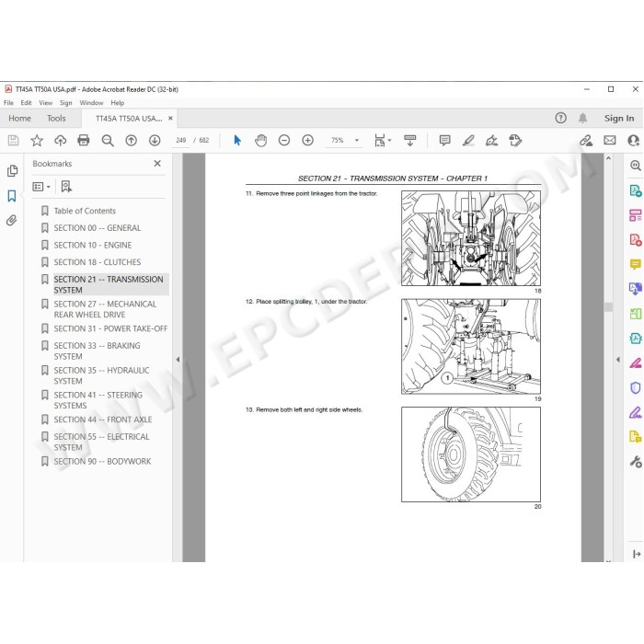Click the scrolling mode keyboard icon
644x644 pixels.
410,141
